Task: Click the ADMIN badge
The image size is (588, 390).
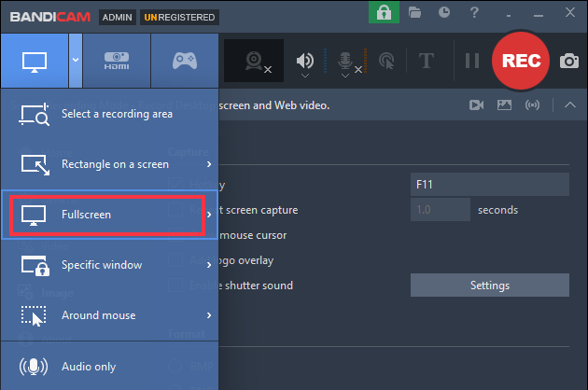Action: tap(118, 17)
